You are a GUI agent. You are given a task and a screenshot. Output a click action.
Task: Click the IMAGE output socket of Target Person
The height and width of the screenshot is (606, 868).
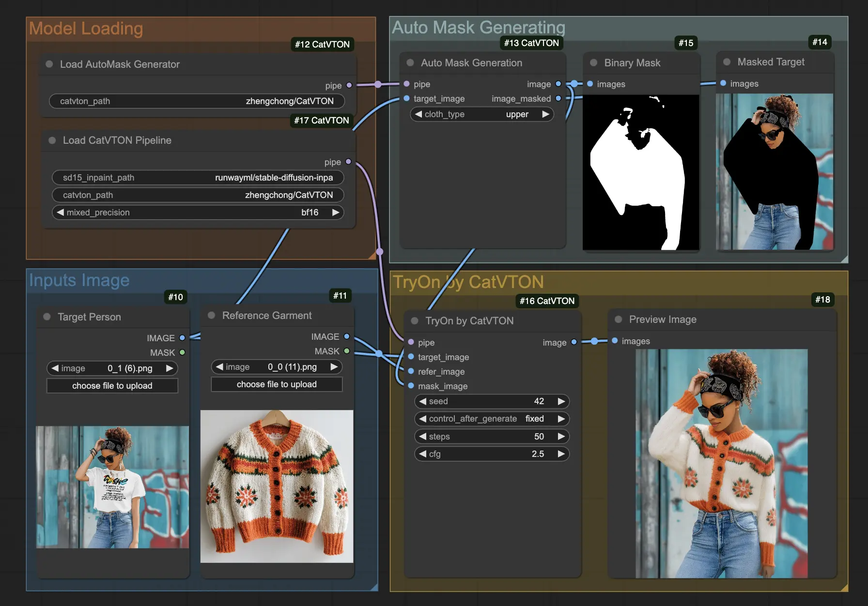click(x=182, y=338)
